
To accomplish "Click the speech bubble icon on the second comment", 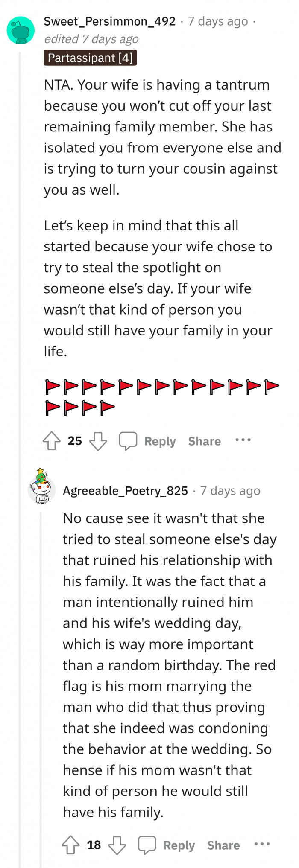I will point(147,844).
